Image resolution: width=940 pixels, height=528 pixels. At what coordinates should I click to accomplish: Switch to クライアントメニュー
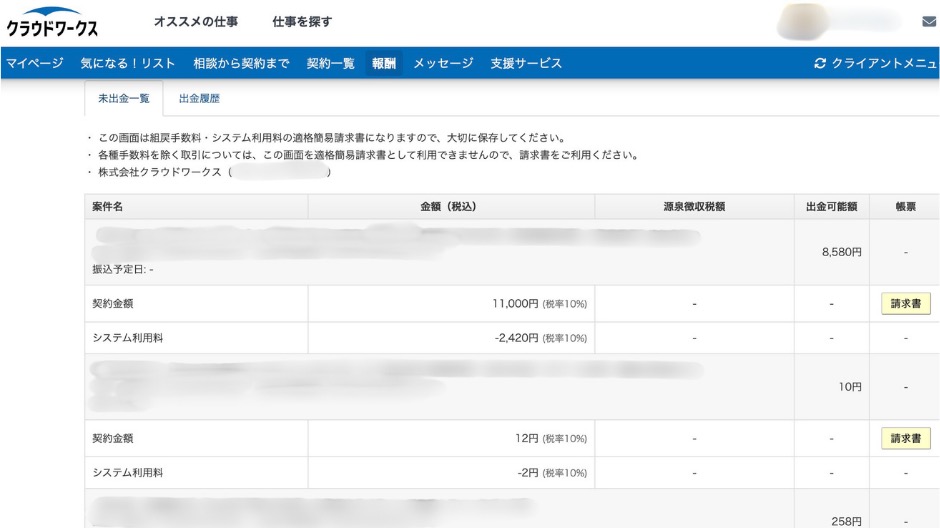877,63
